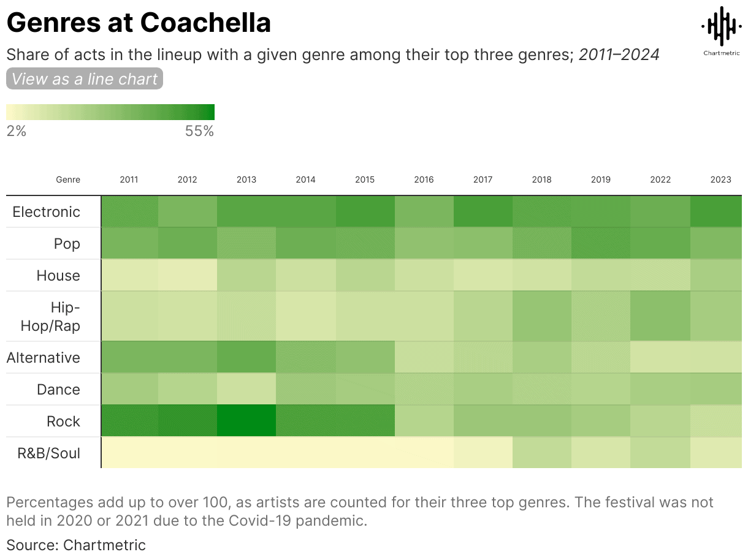Select the Dance genre cell under 2016
This screenshot has height=560, width=748.
click(x=424, y=389)
